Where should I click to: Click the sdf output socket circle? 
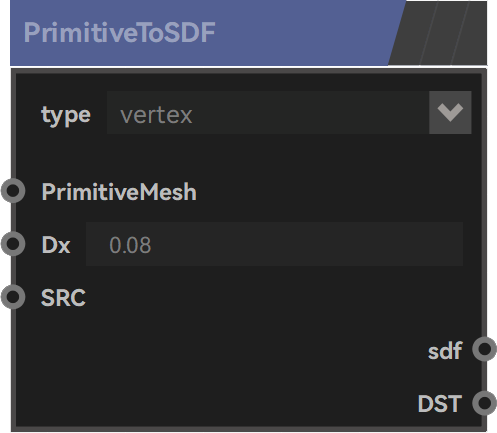(x=484, y=349)
